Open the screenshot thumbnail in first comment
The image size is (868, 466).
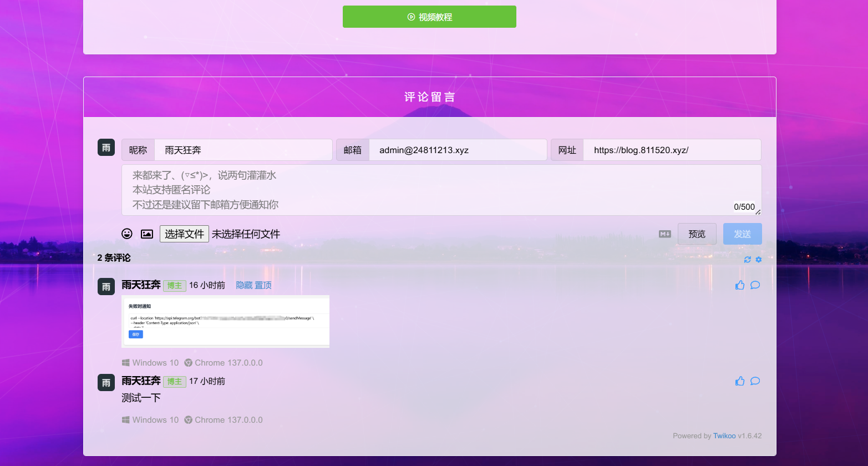click(x=225, y=321)
